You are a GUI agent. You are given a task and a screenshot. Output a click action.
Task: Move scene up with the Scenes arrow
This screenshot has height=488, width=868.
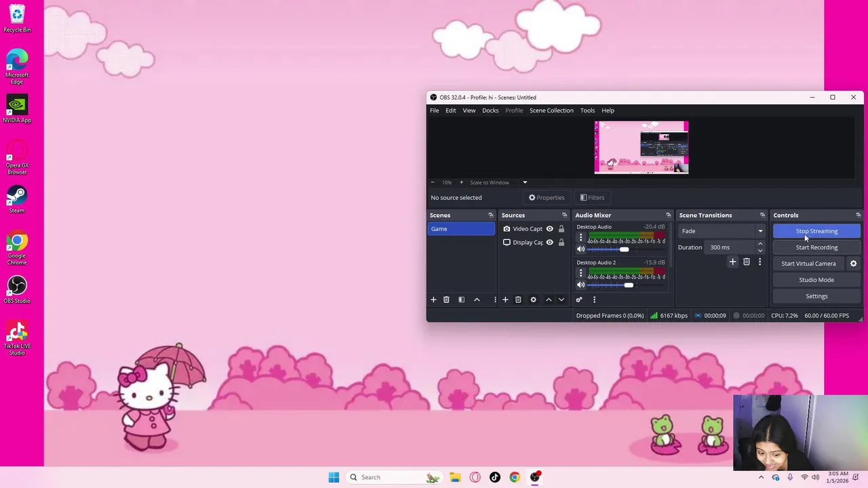[477, 300]
